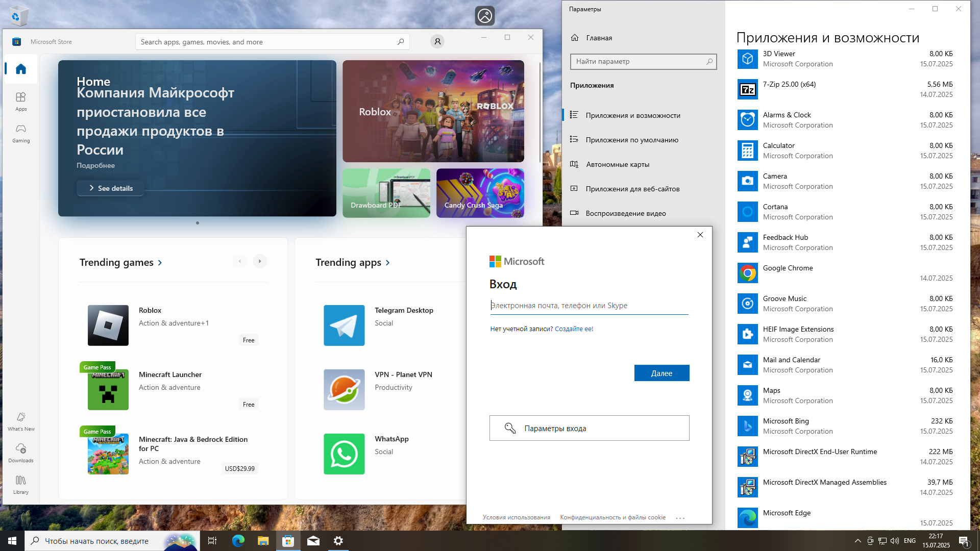
Task: Click the 7-Zip icon in apps list
Action: [x=748, y=89]
